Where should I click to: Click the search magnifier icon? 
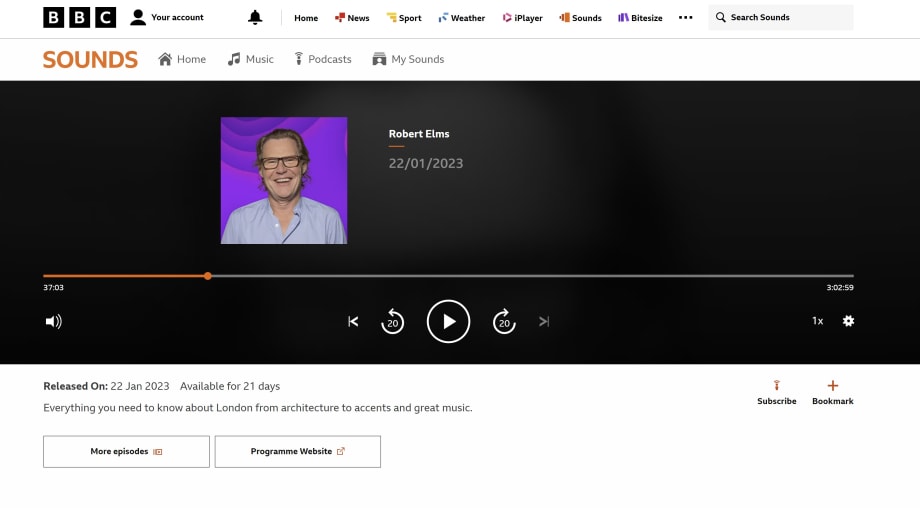point(721,18)
